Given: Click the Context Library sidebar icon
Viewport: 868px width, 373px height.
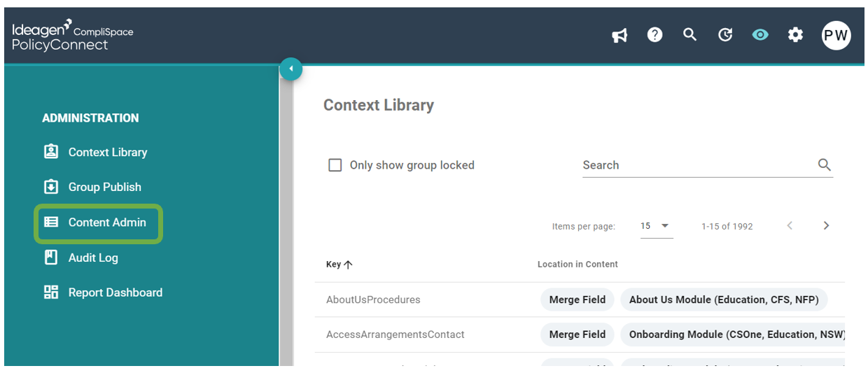Looking at the screenshot, I should 51,152.
